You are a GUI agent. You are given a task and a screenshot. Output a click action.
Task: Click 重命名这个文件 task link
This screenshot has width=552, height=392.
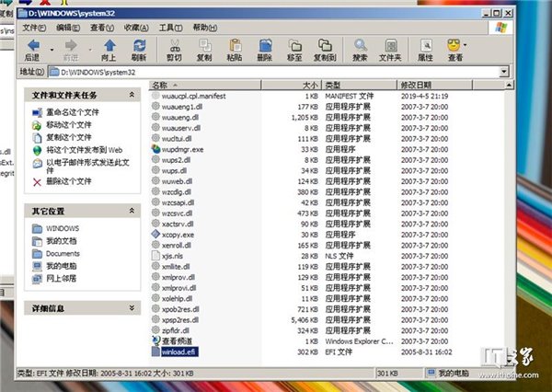(73, 112)
